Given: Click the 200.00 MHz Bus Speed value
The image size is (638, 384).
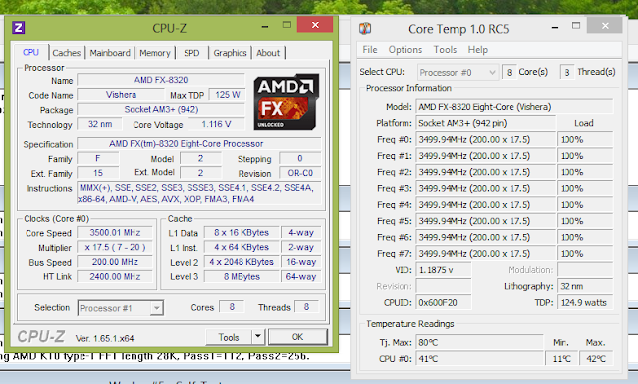Looking at the screenshot, I should (x=115, y=262).
